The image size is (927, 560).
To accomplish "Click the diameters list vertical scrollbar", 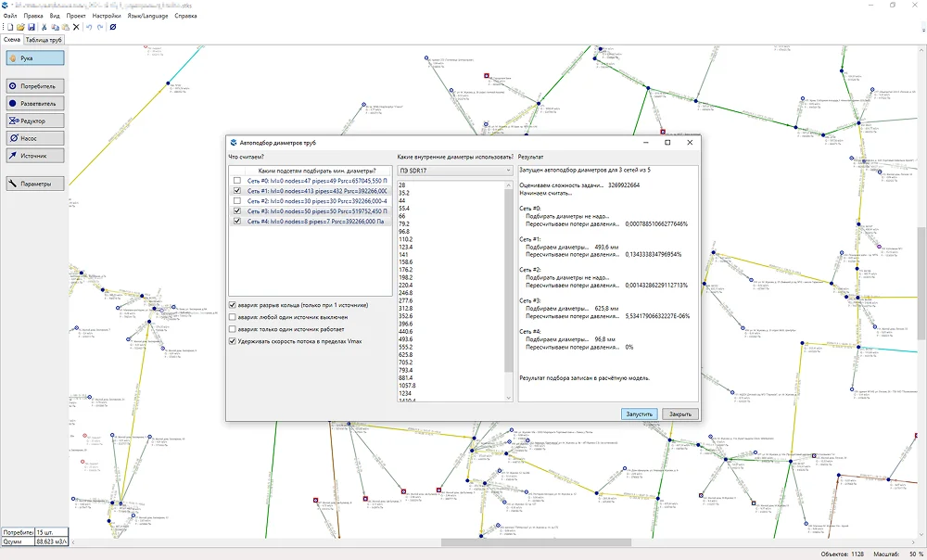I will (508, 278).
